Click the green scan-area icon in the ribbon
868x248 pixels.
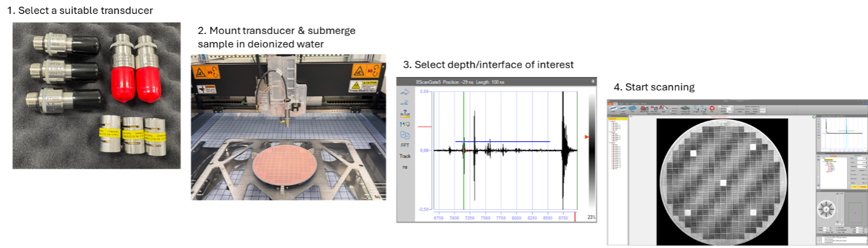pyautogui.click(x=685, y=109)
